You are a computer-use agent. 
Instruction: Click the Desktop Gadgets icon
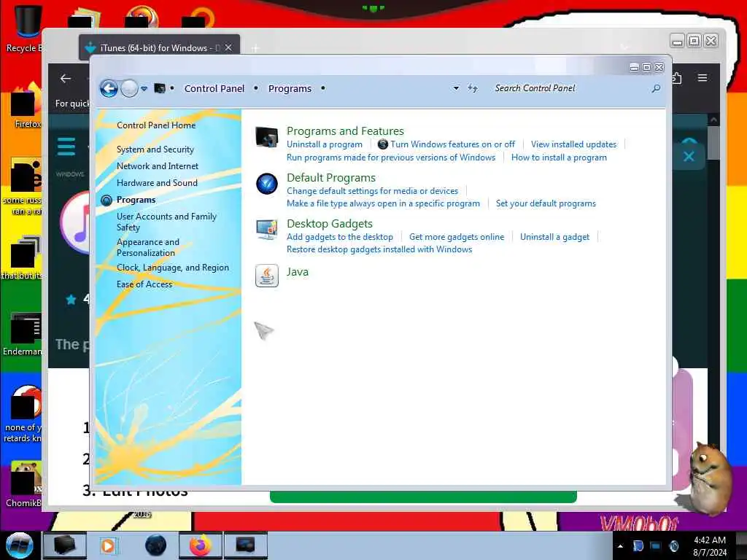point(267,230)
